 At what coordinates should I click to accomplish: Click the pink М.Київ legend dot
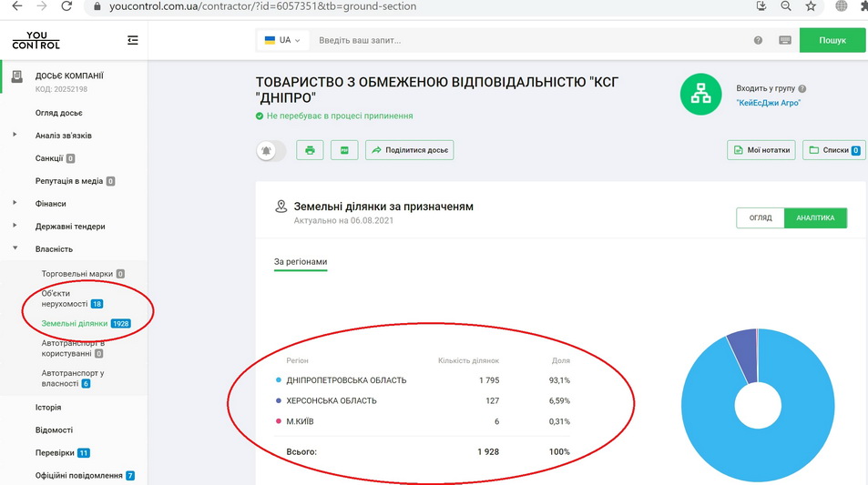pos(279,421)
